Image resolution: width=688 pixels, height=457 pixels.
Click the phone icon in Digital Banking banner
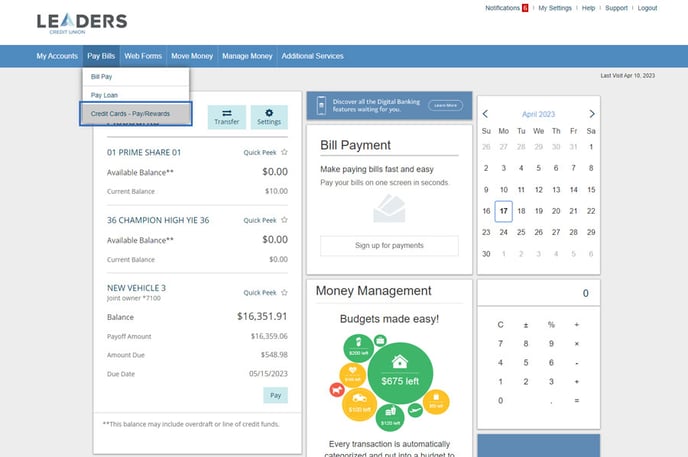pyautogui.click(x=321, y=105)
